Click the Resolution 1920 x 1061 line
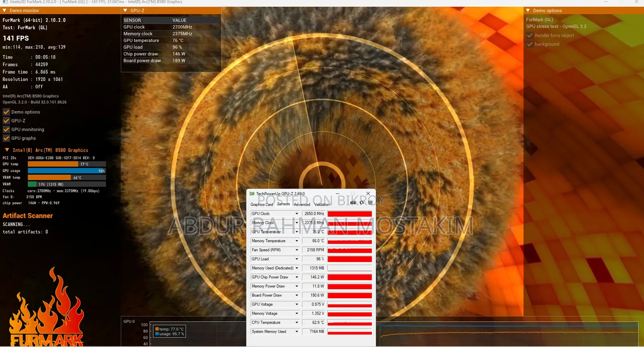The image size is (644, 347). 33,79
